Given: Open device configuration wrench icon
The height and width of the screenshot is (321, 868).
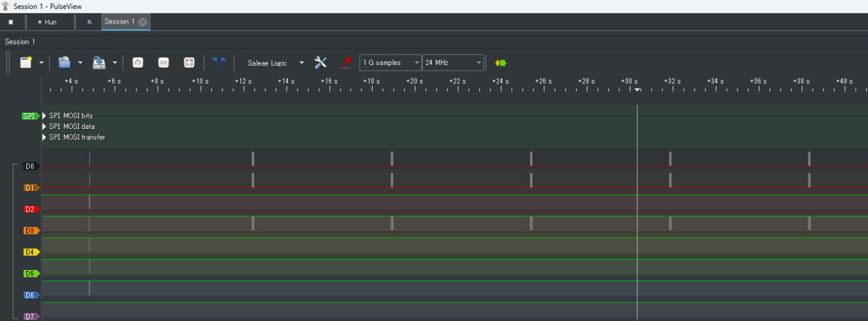Looking at the screenshot, I should coord(321,63).
